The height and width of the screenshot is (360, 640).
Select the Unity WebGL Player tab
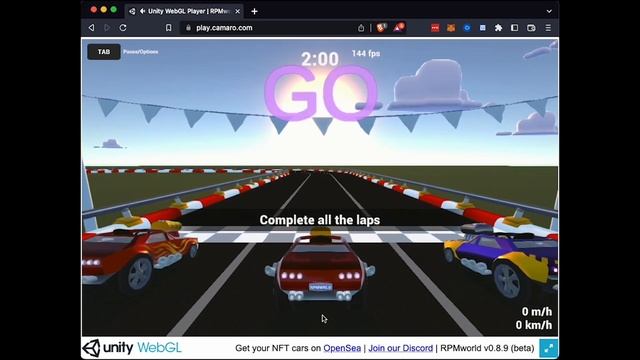[x=184, y=11]
